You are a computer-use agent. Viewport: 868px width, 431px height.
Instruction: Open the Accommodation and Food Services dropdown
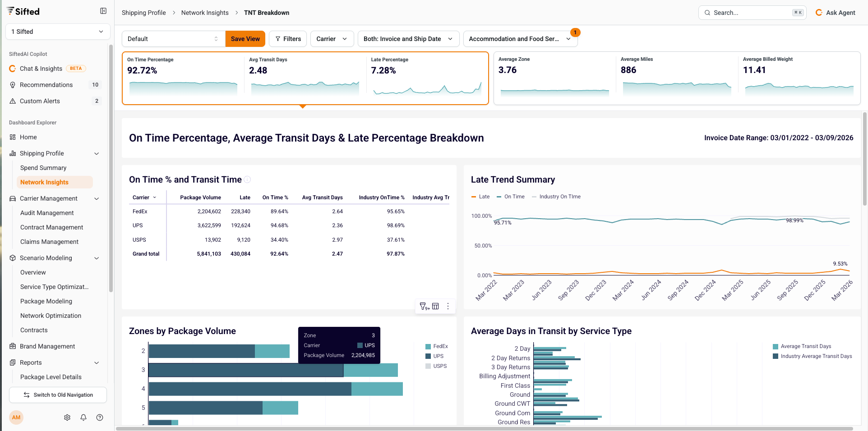click(520, 39)
